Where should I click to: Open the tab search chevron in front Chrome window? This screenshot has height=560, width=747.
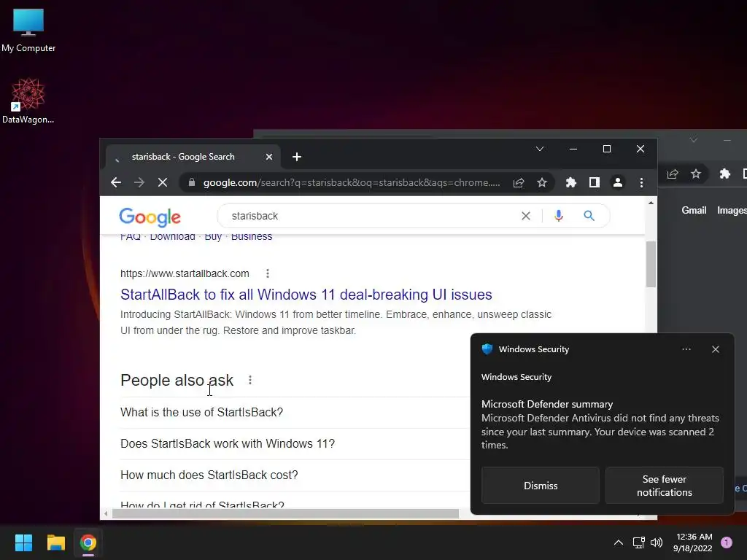[540, 149]
